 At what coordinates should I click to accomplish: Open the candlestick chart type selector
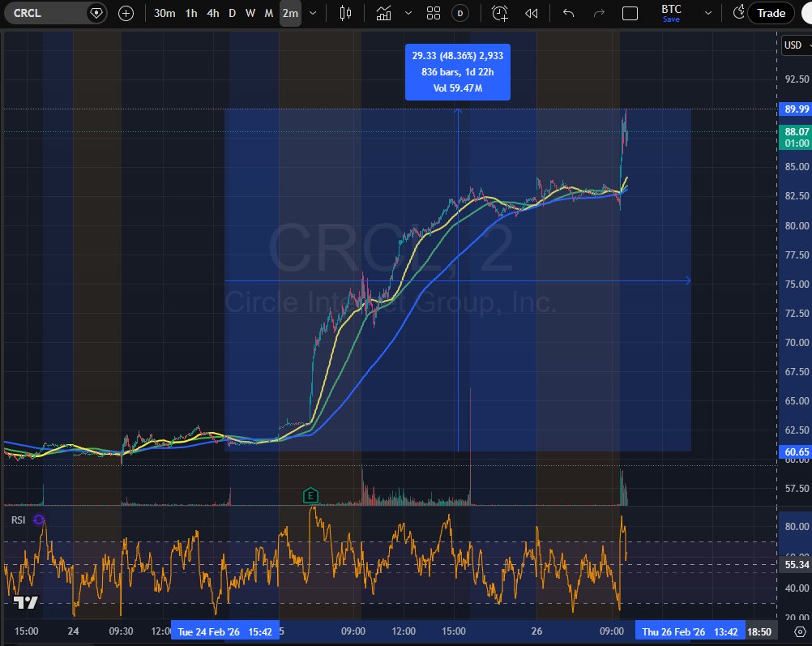point(345,13)
